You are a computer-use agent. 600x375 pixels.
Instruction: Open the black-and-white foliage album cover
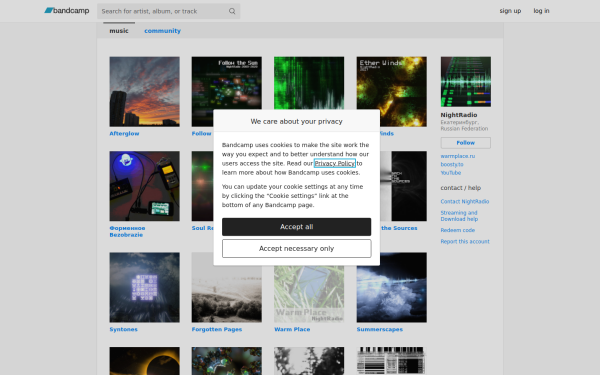pos(309,361)
